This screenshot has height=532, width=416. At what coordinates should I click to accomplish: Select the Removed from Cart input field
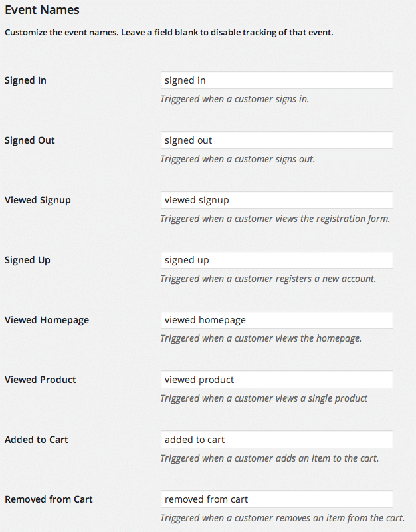(x=276, y=499)
